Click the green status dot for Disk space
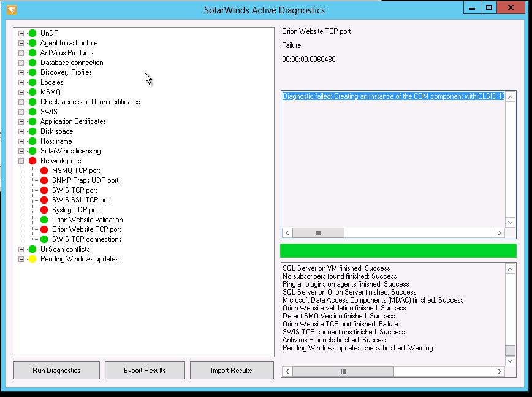This screenshot has width=532, height=397. (32, 131)
